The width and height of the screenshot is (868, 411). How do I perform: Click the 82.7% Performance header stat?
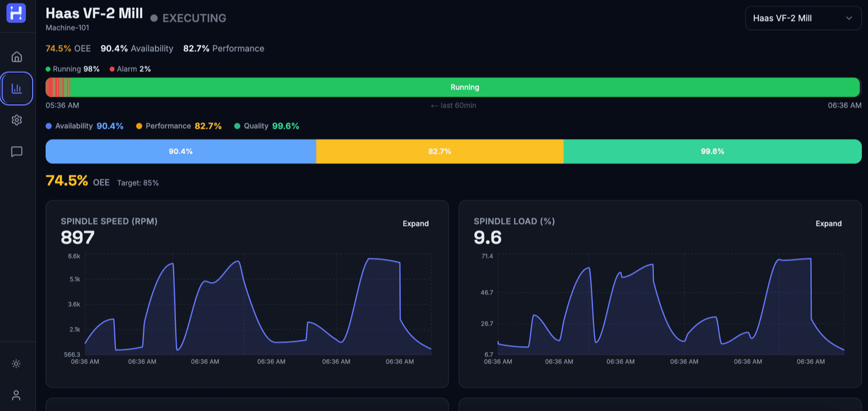[224, 49]
